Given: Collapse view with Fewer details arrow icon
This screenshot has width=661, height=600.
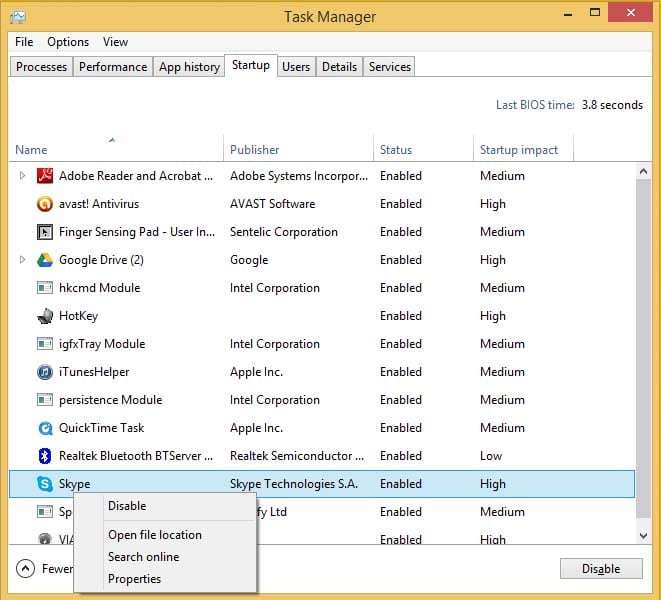Looking at the screenshot, I should coord(25,568).
